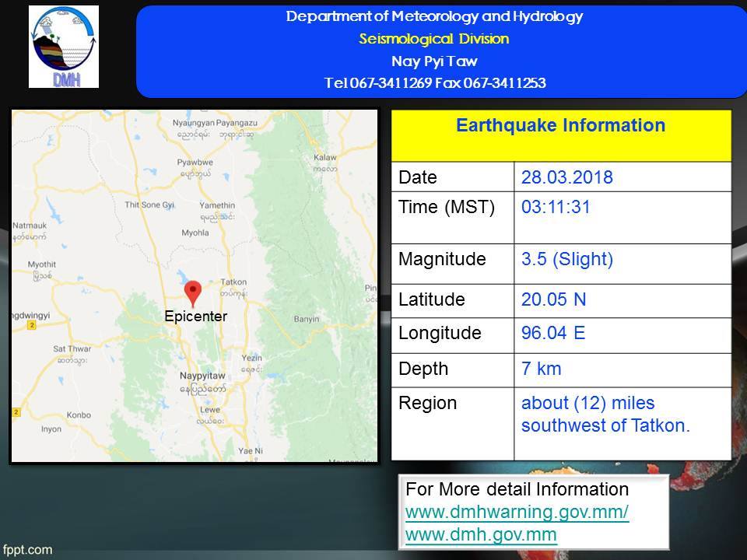Click 'Yezin' label on the map
Viewport: 747px width, 560px height.
coord(251,358)
